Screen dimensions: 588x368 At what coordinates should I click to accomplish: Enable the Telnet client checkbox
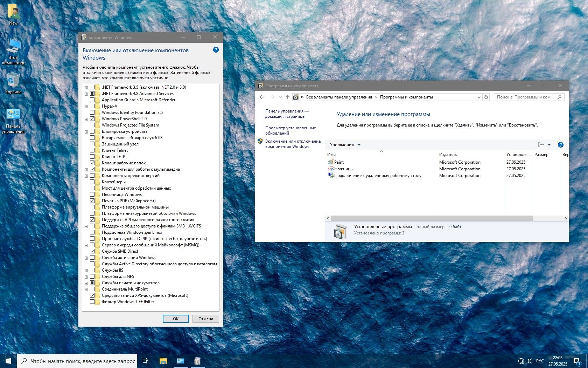click(x=92, y=150)
